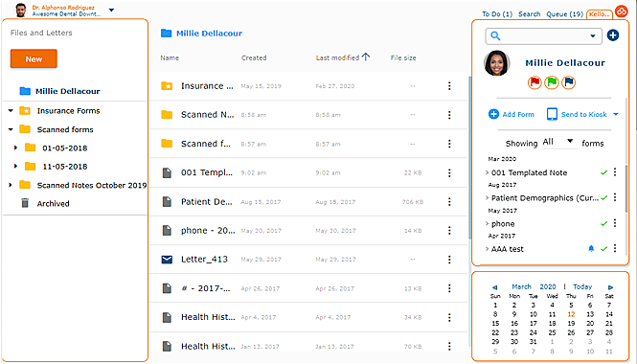This screenshot has width=637, height=364.
Task: Select the green flag icon
Action: (552, 82)
